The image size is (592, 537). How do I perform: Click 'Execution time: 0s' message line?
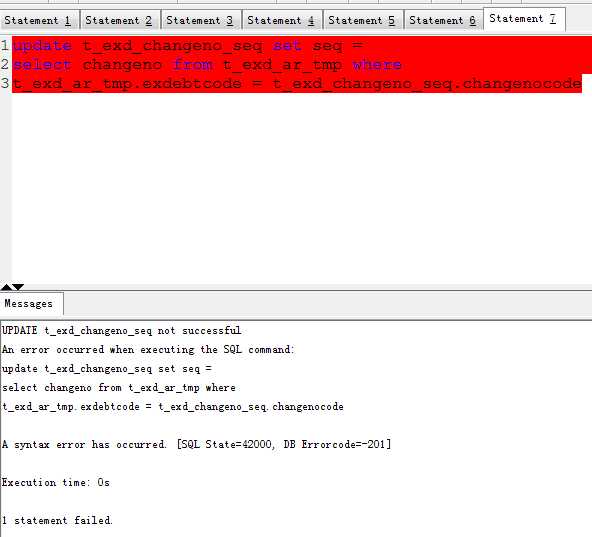coord(56,483)
